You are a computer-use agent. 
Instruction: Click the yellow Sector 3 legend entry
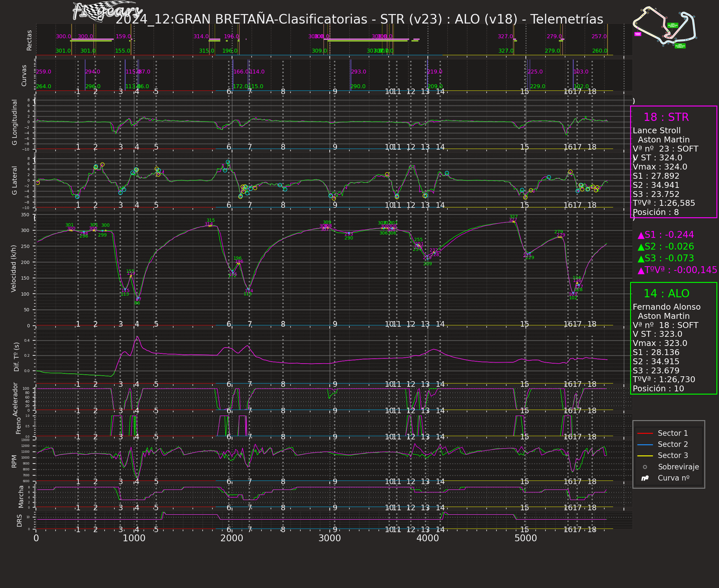coord(645,456)
